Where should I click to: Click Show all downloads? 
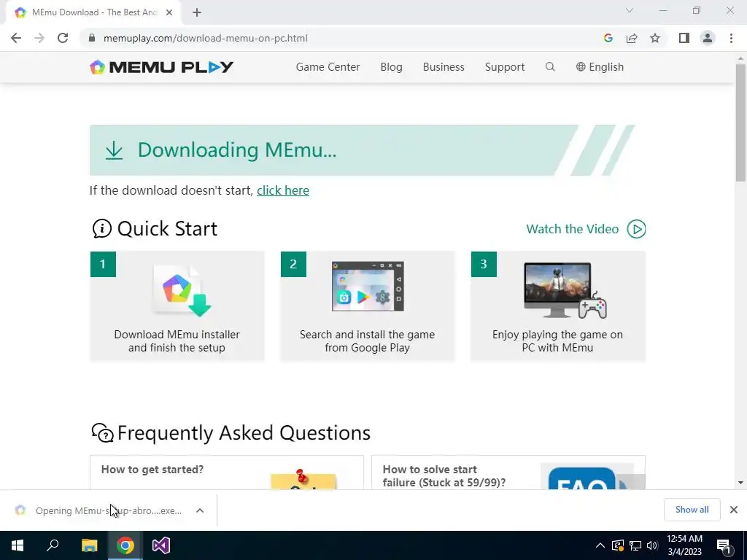pyautogui.click(x=692, y=510)
